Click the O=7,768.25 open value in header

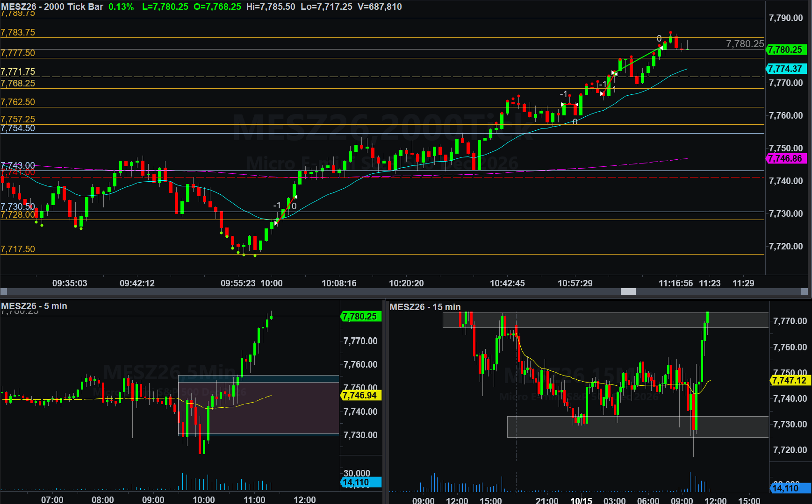[217, 7]
